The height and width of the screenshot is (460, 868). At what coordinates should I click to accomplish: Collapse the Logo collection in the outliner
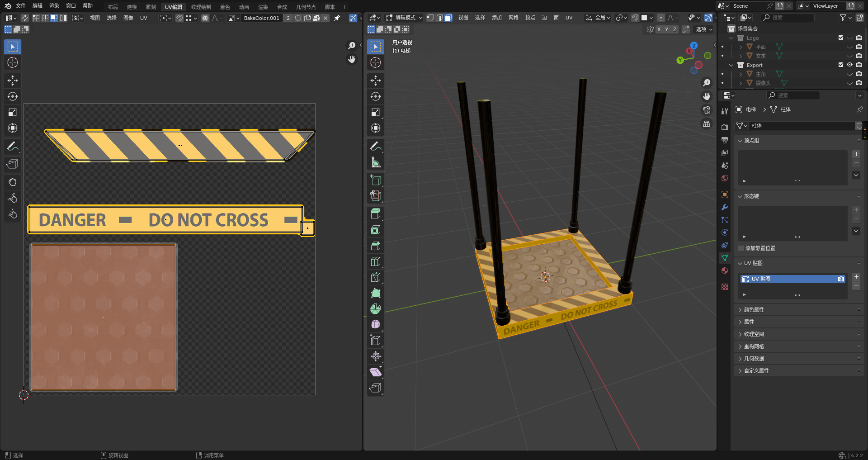(x=731, y=38)
